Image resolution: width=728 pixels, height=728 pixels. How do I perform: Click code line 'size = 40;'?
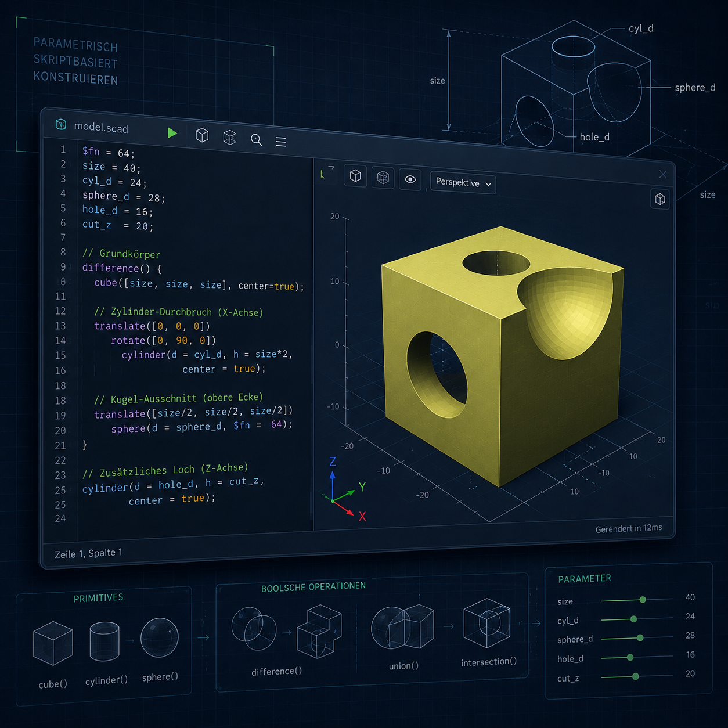[x=111, y=167]
